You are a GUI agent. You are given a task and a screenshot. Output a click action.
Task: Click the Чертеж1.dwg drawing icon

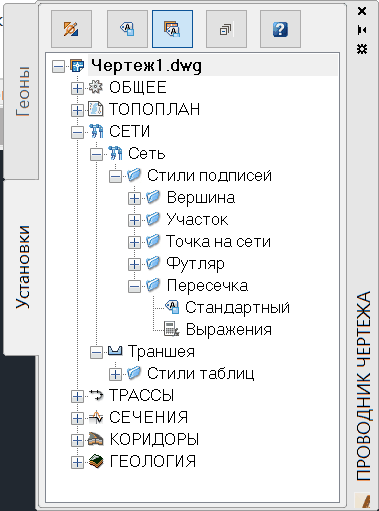click(77, 66)
